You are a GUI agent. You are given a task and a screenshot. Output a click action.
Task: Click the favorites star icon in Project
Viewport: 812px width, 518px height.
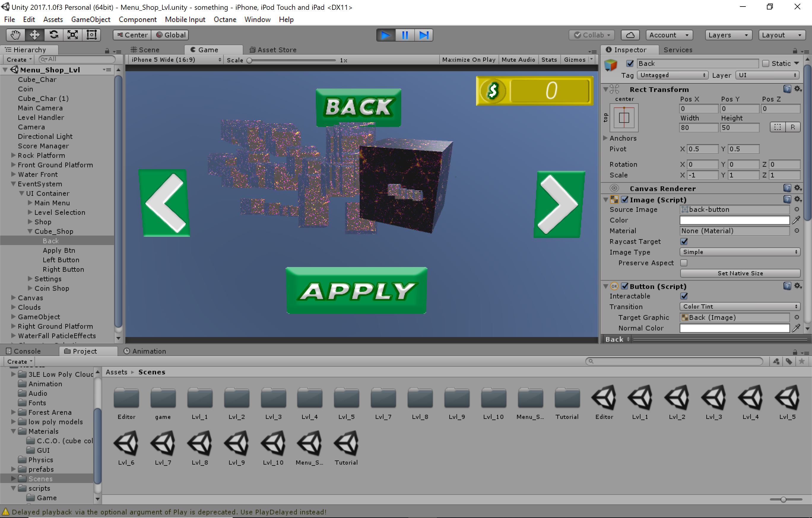(x=802, y=362)
